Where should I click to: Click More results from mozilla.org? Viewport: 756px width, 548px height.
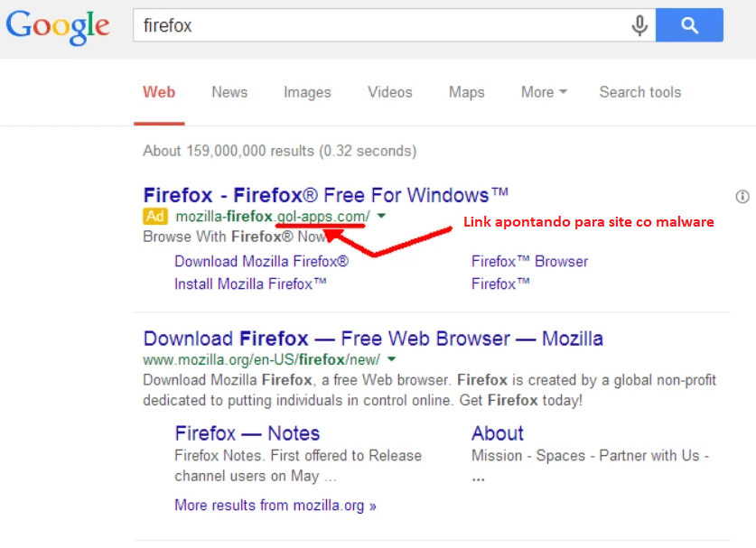pos(275,505)
